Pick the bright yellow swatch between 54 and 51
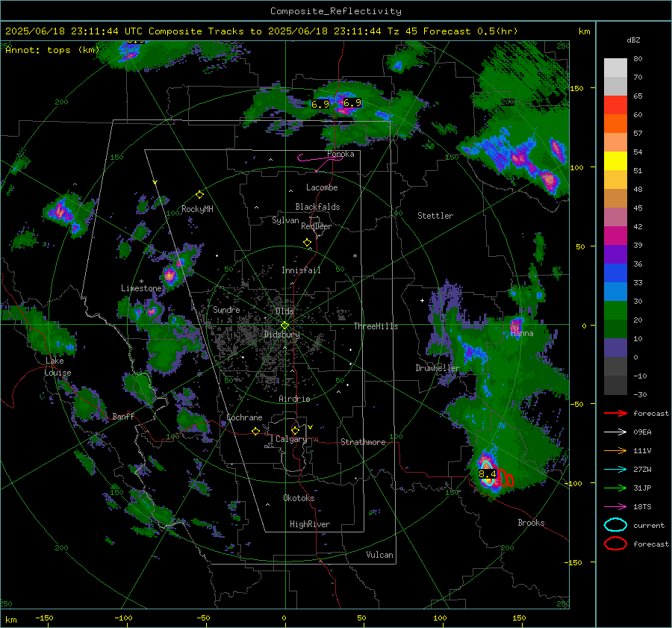Screen dimensions: 672x628 click(x=615, y=161)
